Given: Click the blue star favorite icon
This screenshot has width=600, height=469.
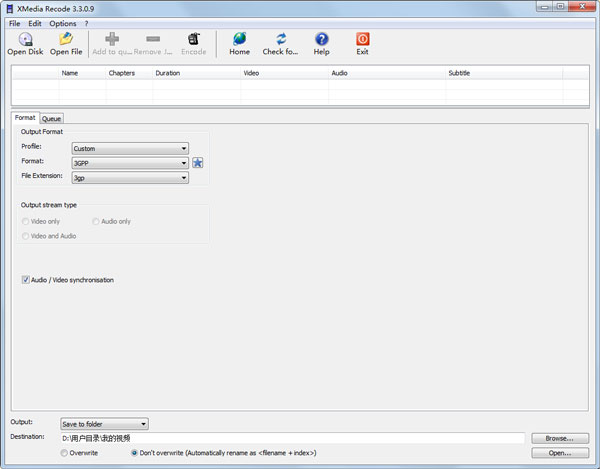Looking at the screenshot, I should (x=197, y=163).
